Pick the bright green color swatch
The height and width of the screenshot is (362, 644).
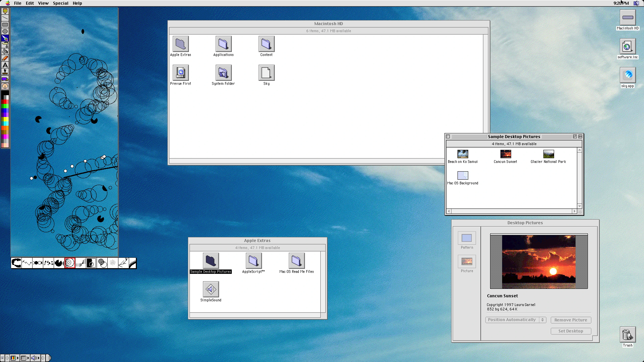click(x=5, y=106)
